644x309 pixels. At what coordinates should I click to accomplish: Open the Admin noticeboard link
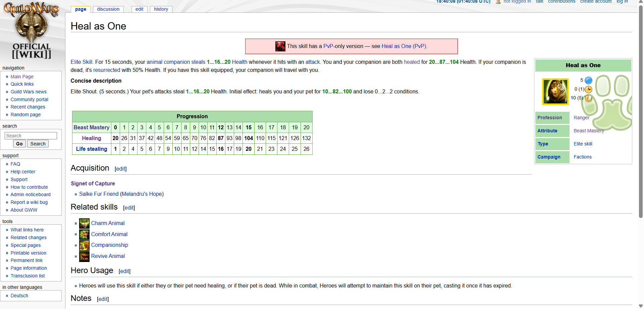(31, 194)
